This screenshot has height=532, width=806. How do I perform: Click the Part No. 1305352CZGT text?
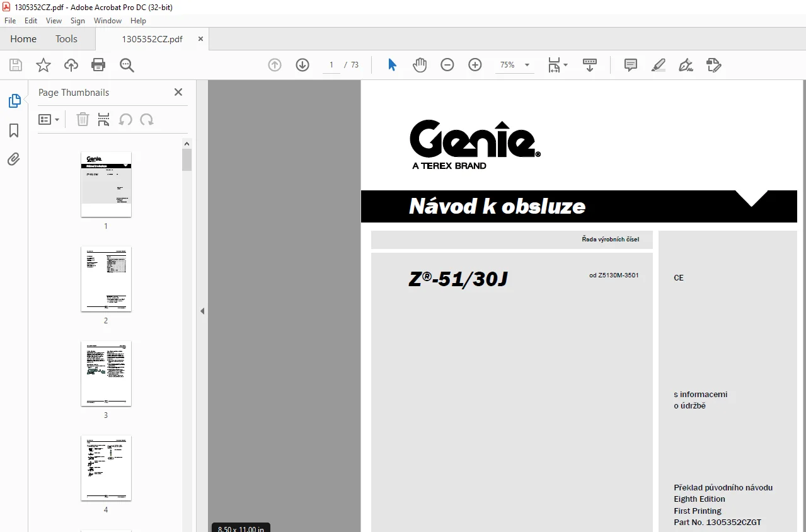717,523
